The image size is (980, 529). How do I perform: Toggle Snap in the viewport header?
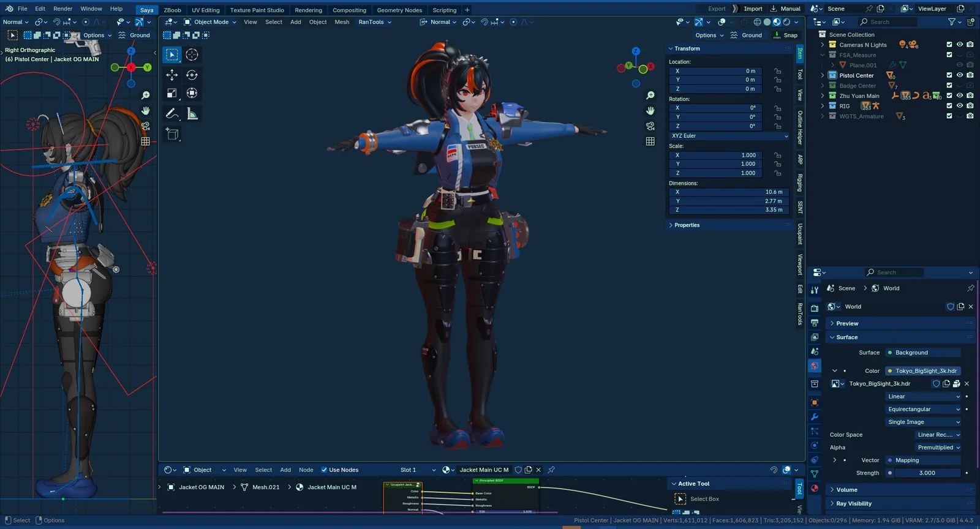click(785, 36)
